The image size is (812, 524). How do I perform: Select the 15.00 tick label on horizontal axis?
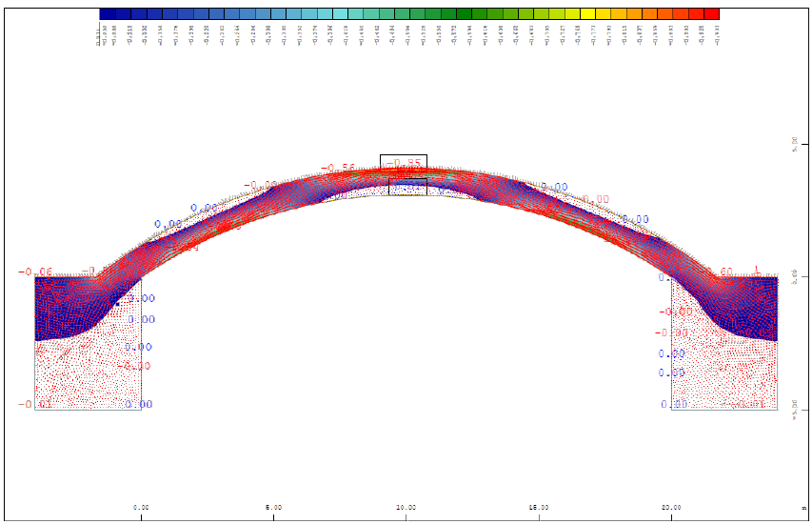[539, 508]
